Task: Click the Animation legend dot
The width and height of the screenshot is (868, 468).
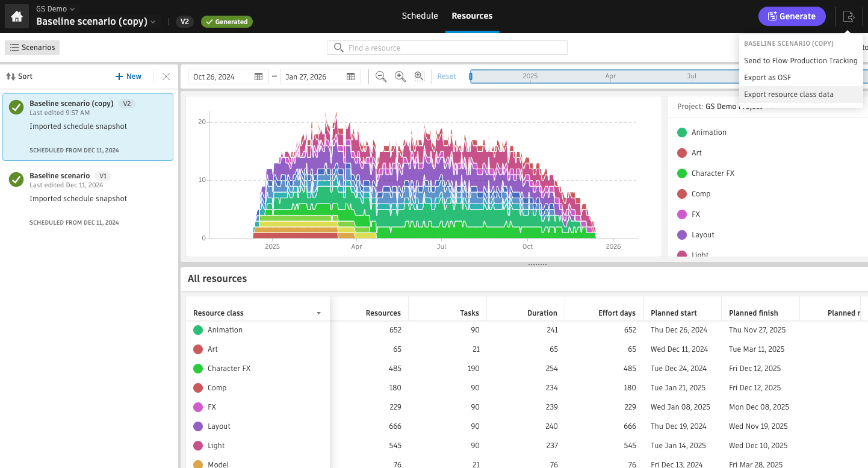Action: pos(682,133)
